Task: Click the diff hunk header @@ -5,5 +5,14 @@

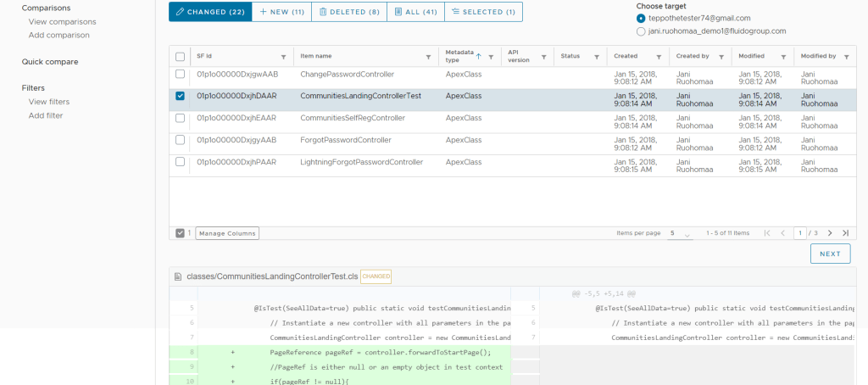Action: point(604,293)
